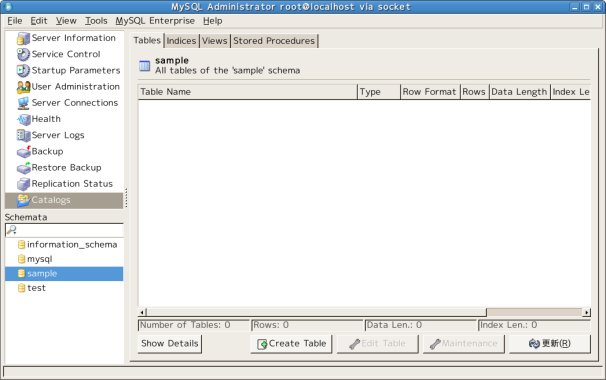Image resolution: width=606 pixels, height=380 pixels.
Task: Open the Backup drive icon
Action: (x=23, y=152)
